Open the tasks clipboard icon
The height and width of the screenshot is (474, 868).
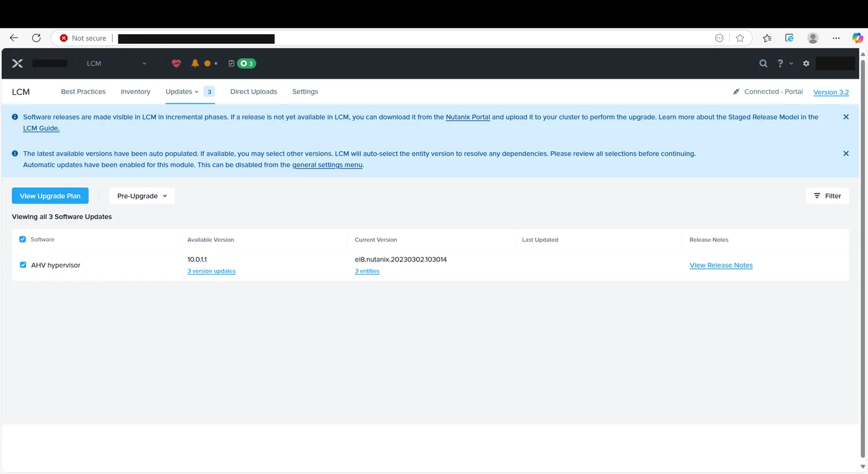coord(231,63)
